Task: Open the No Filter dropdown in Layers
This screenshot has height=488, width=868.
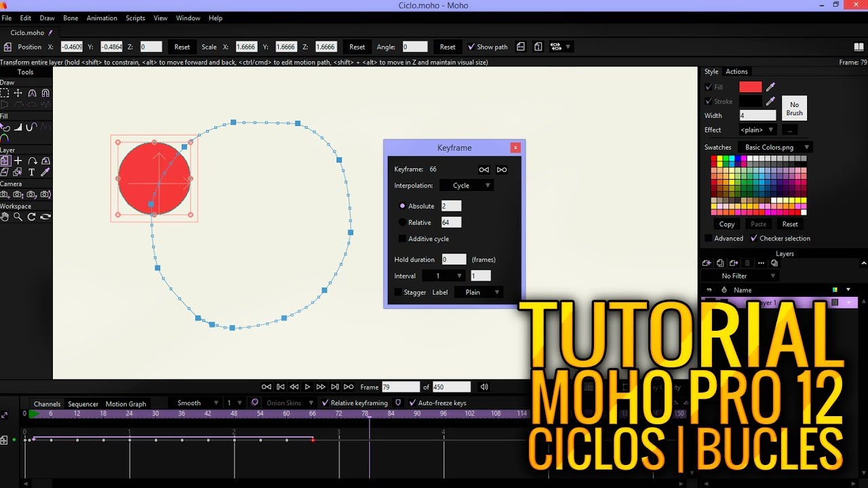Action: pyautogui.click(x=741, y=276)
